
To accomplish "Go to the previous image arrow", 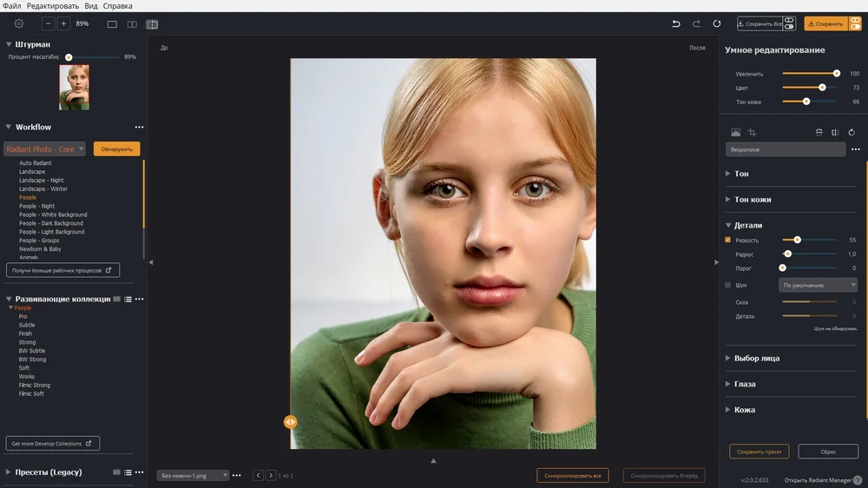I will pos(258,475).
